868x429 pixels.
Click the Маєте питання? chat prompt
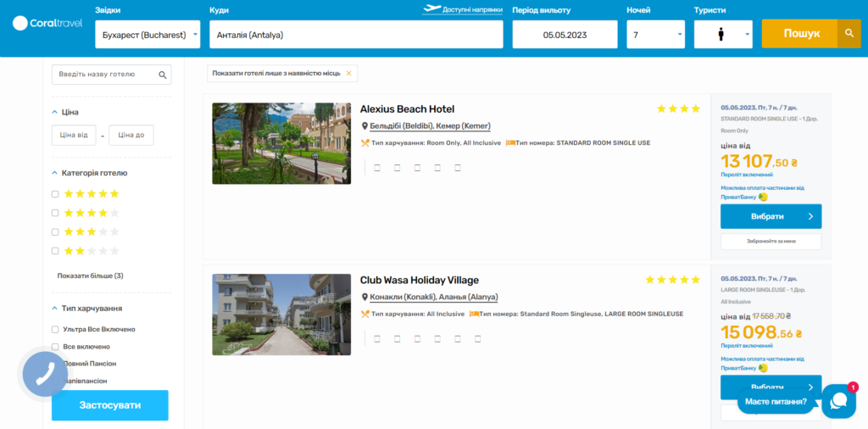776,401
